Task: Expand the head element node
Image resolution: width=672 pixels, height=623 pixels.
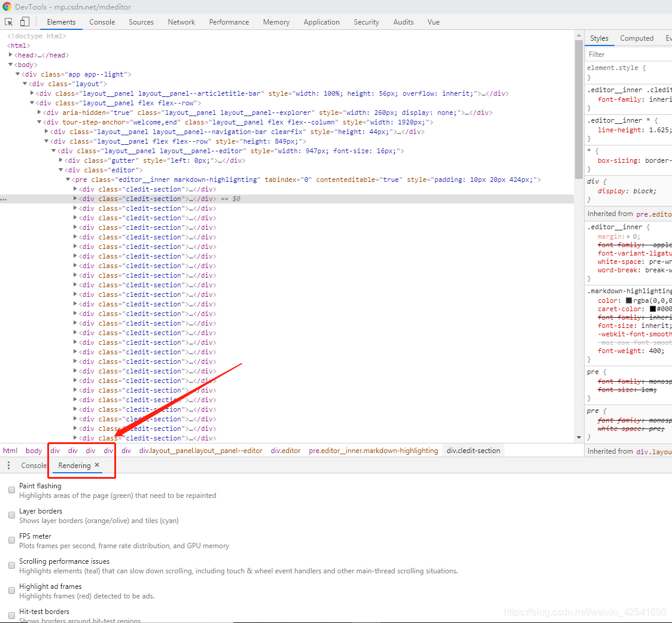Action: pyautogui.click(x=11, y=55)
